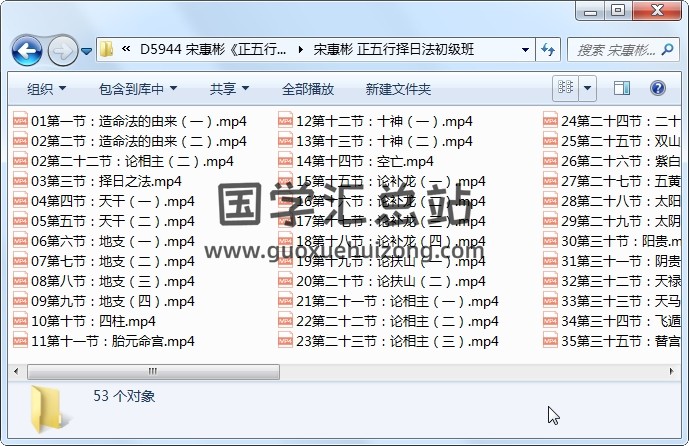This screenshot has width=689, height=446.
Task: Click MP4 icon of 10第十节 file
Action: pyautogui.click(x=20, y=321)
